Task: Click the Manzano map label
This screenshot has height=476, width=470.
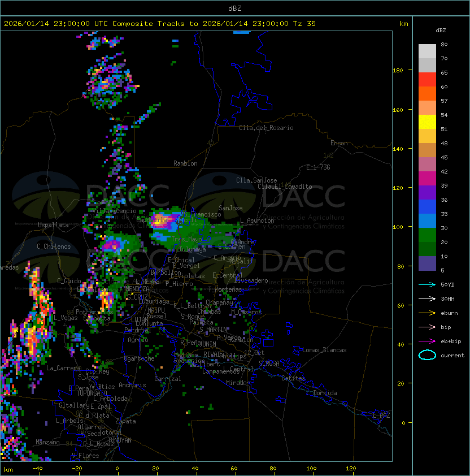Action: (x=47, y=442)
